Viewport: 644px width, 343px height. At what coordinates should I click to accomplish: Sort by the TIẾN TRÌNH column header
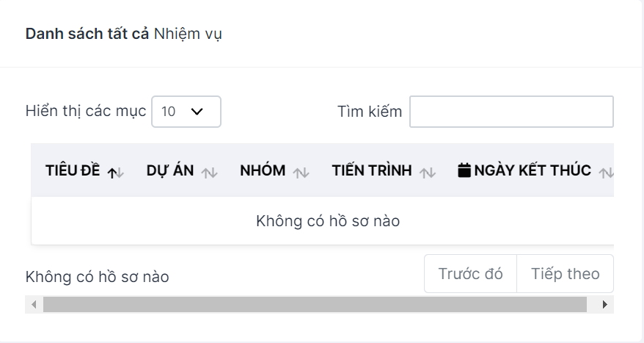tap(372, 170)
